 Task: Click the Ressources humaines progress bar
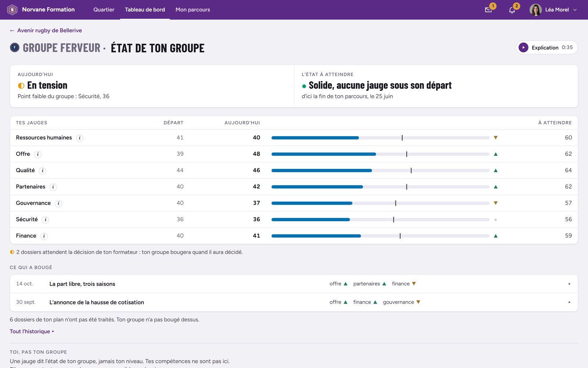point(380,138)
